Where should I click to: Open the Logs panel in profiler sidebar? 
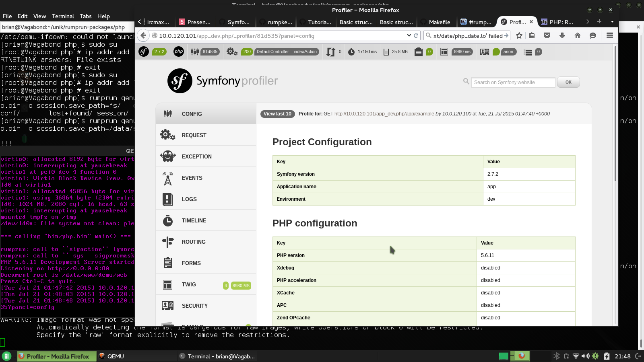(206, 199)
